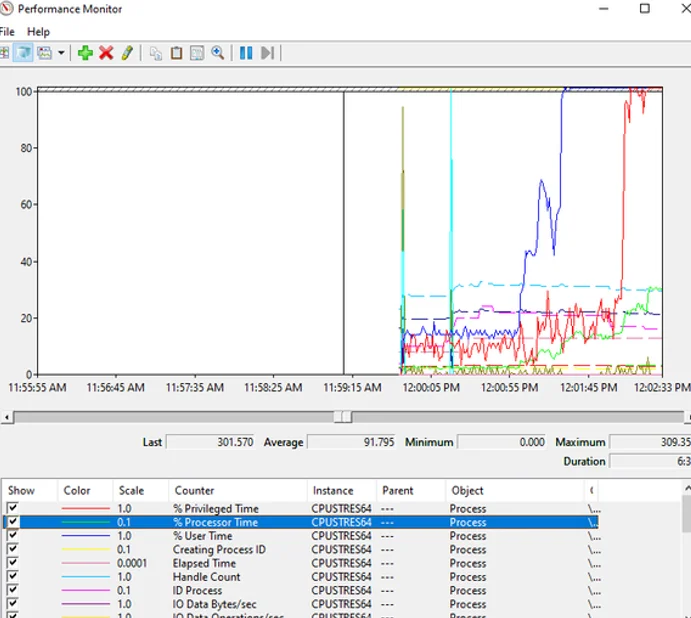Click the Zoom magnifier icon
The width and height of the screenshot is (691, 618).
[217, 53]
